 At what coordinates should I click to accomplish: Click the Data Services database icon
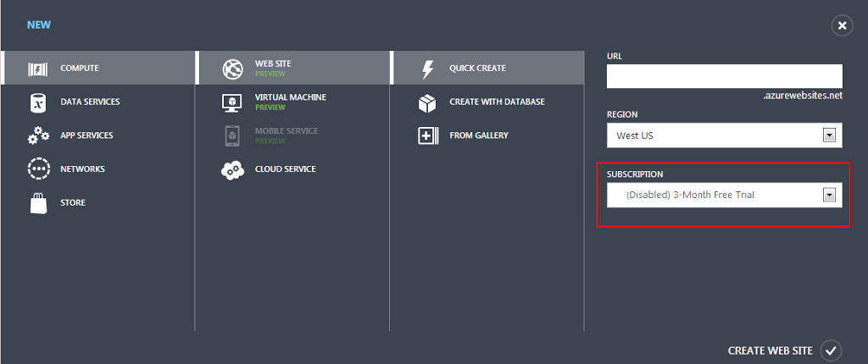click(37, 102)
